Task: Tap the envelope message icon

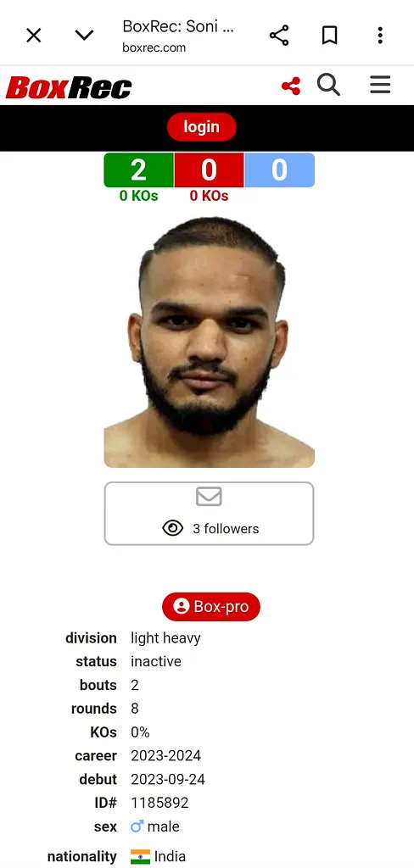Action: pyautogui.click(x=209, y=497)
